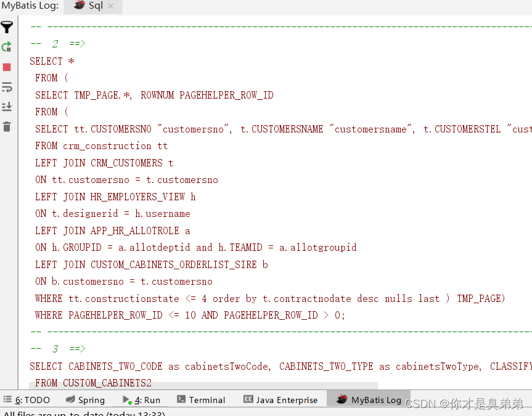Click the green rerun arrow icon
532x416 pixels.
coord(7,46)
